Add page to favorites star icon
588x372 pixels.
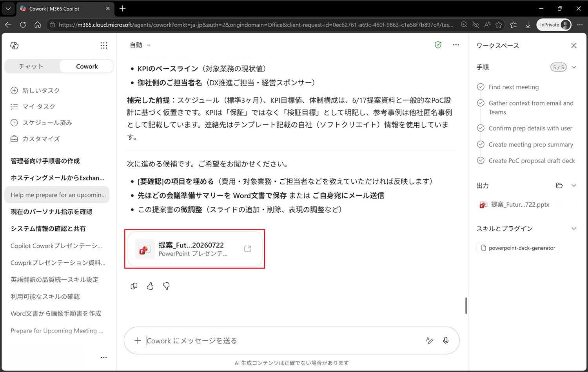[x=499, y=25]
